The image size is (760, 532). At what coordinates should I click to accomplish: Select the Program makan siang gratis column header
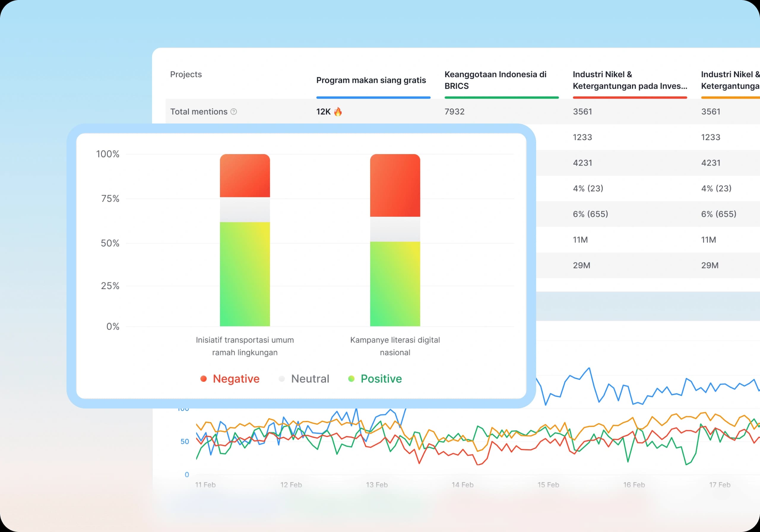point(371,80)
